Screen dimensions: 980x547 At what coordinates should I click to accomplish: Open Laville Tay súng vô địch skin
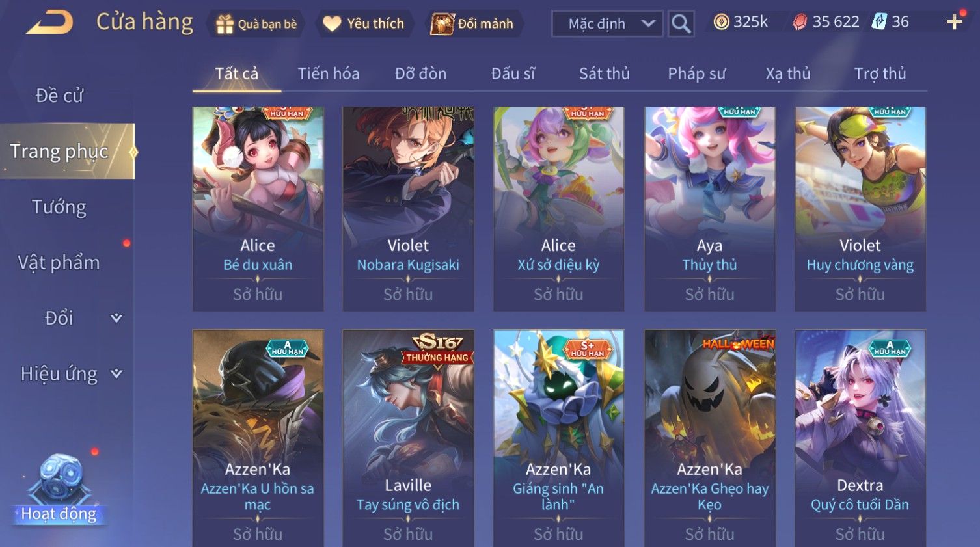point(408,438)
